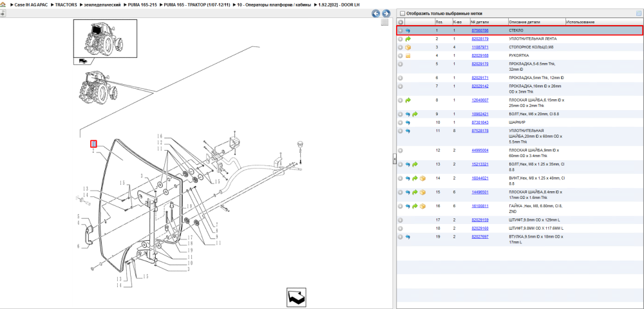Click the plus icon in the table header
Screen dimensions: 644x309
(401, 22)
